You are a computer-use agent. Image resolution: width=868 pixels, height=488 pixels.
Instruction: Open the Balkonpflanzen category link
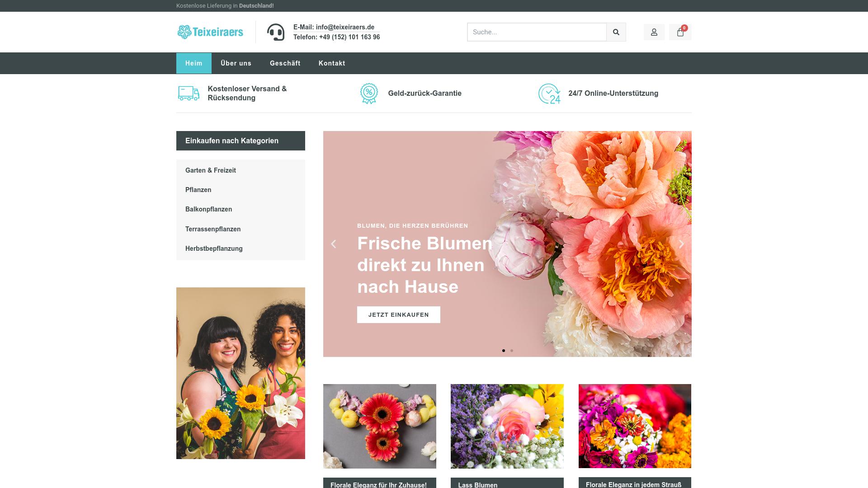208,209
